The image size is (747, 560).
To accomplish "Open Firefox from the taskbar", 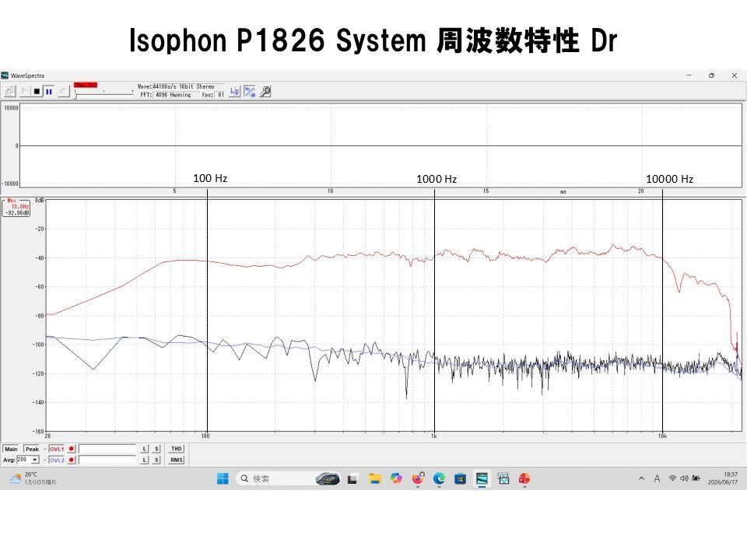I will tap(418, 478).
